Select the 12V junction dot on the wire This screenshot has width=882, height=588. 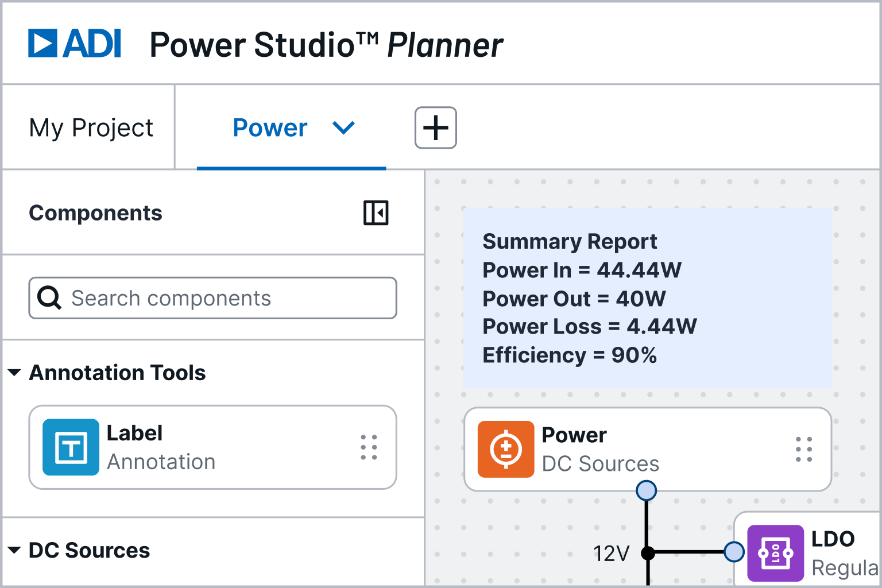648,552
